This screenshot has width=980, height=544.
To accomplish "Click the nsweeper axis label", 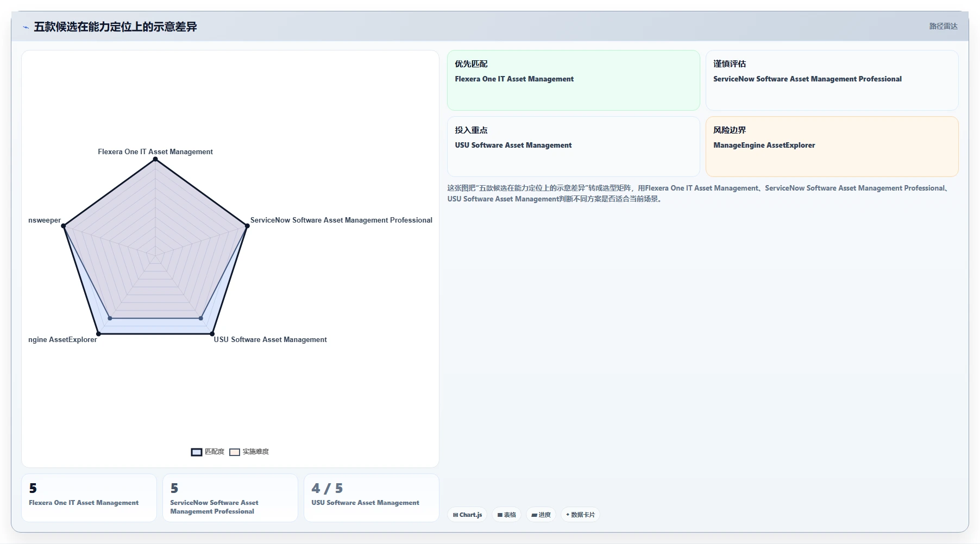I will [45, 220].
